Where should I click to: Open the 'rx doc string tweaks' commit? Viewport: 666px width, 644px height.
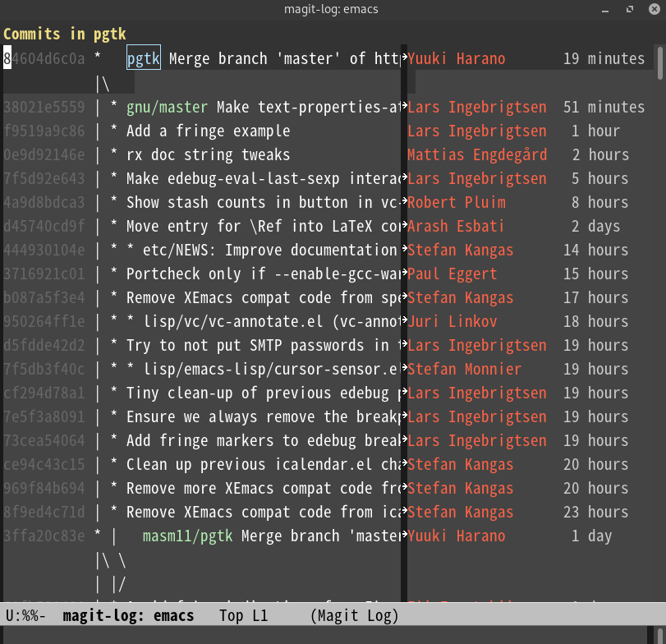click(x=208, y=154)
